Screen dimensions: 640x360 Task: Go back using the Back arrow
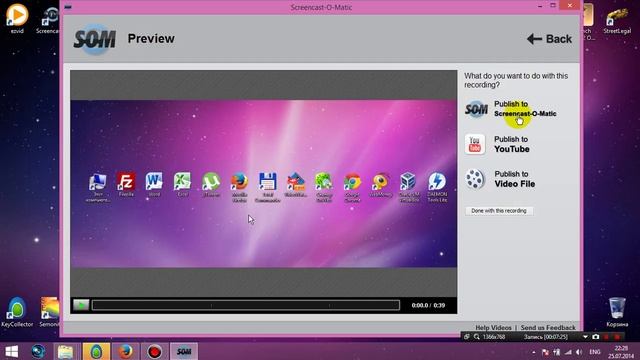click(549, 39)
